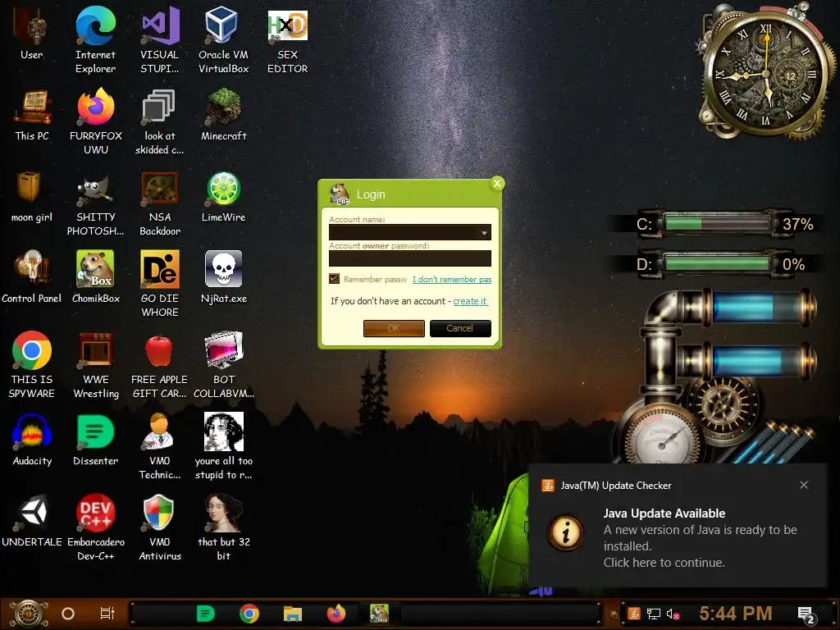This screenshot has height=630, width=840.
Task: Click the Java tray icon
Action: coord(634,614)
